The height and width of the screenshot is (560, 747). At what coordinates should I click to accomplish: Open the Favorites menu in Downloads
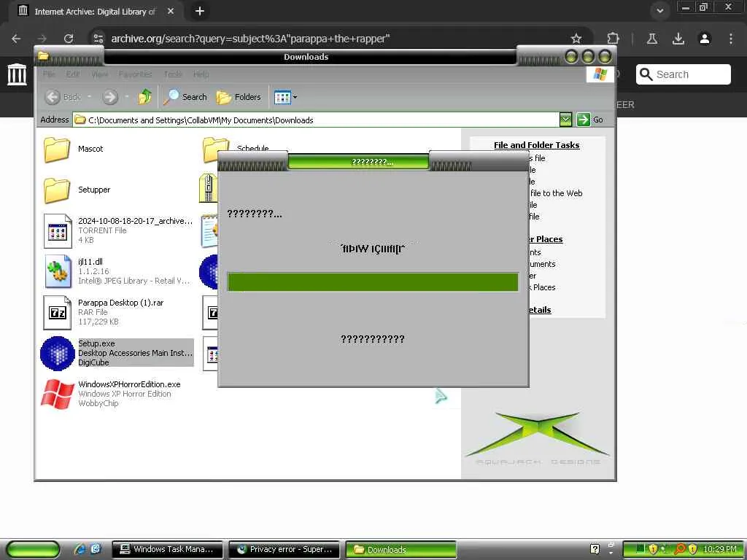(135, 74)
